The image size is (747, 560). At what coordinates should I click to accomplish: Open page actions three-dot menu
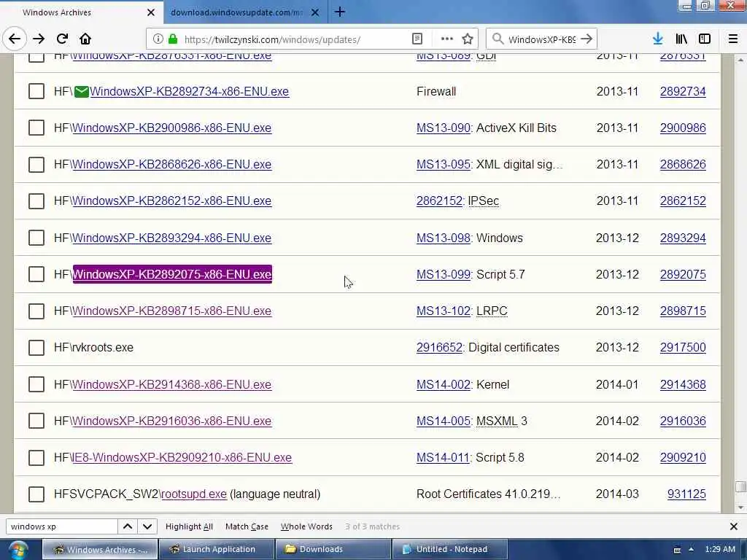point(447,39)
